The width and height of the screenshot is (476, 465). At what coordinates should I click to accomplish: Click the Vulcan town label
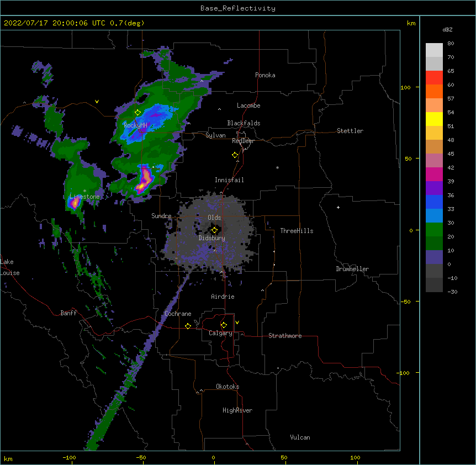point(300,437)
